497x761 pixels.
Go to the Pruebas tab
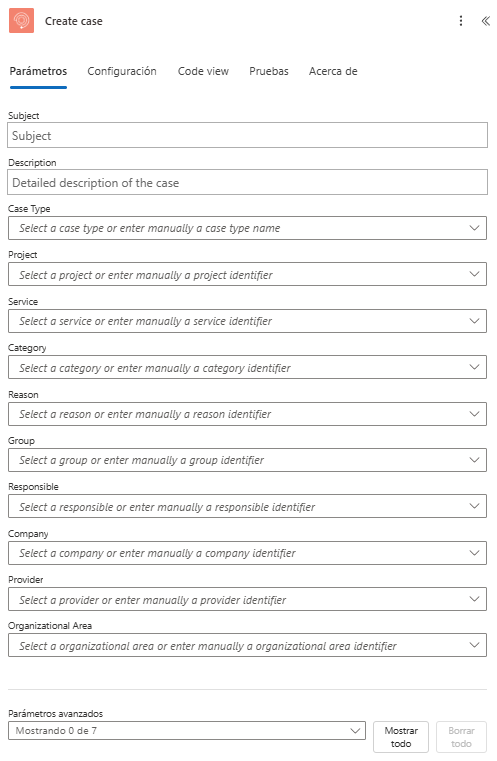point(269,71)
